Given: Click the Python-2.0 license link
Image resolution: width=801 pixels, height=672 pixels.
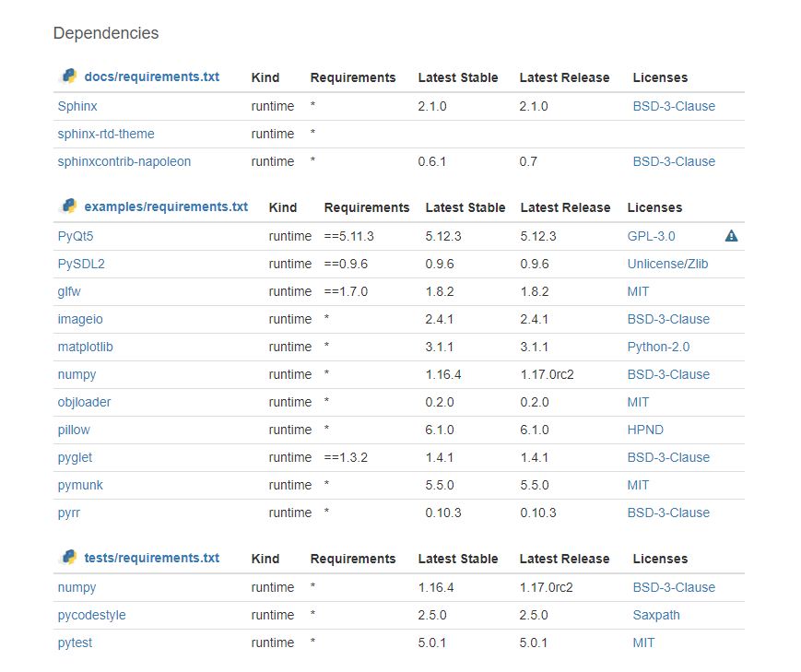Looking at the screenshot, I should 658,347.
